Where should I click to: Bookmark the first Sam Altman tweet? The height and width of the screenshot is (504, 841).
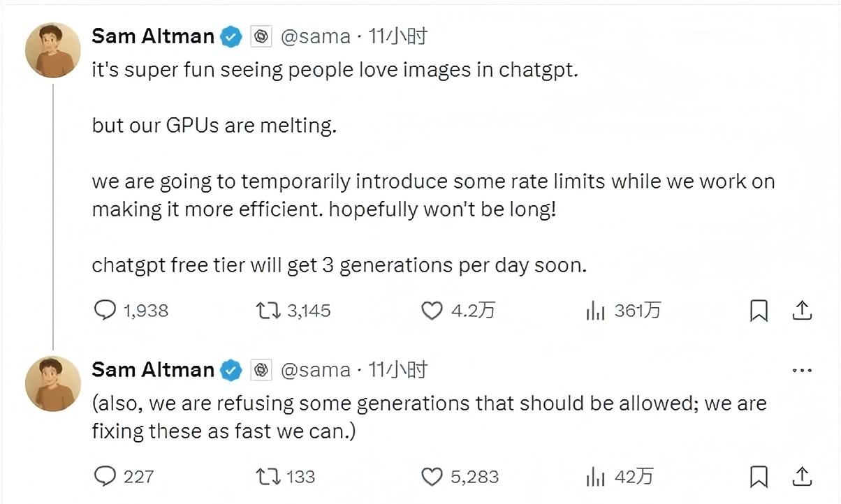point(759,311)
